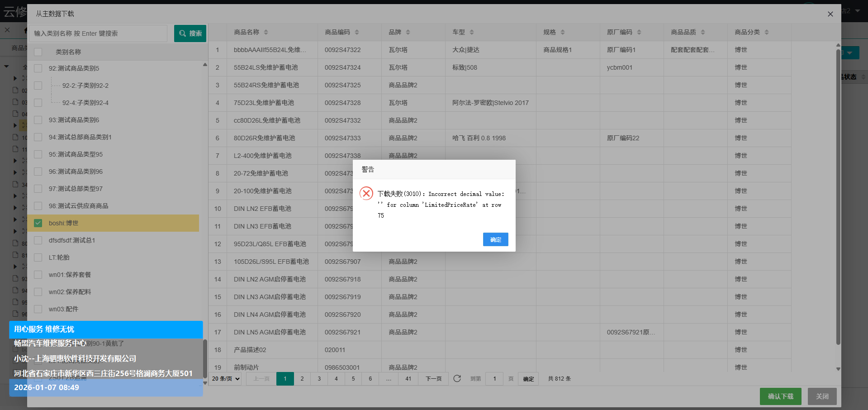
Task: Sort by 商品名称 column arrows
Action: click(x=266, y=32)
